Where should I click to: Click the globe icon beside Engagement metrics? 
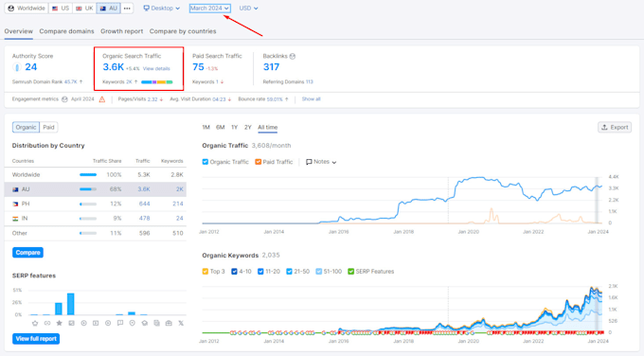[64, 99]
